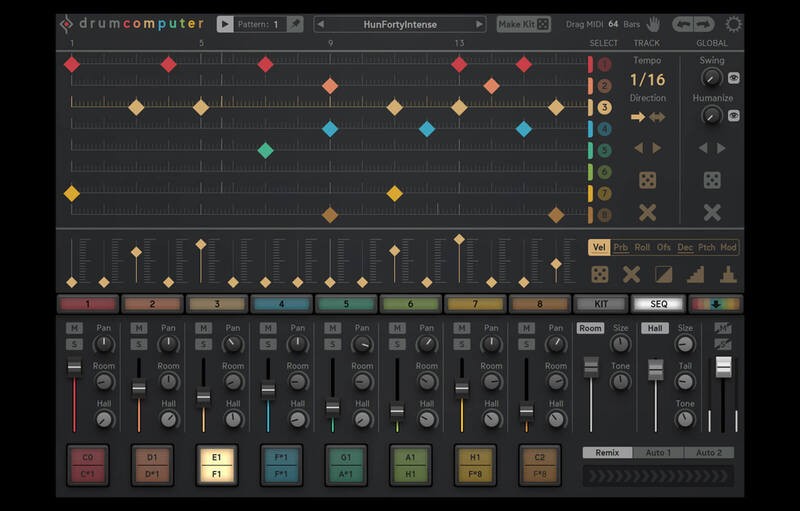This screenshot has height=511, width=800.
Task: Open the HunFortyIntense preset browser
Action: [399, 24]
